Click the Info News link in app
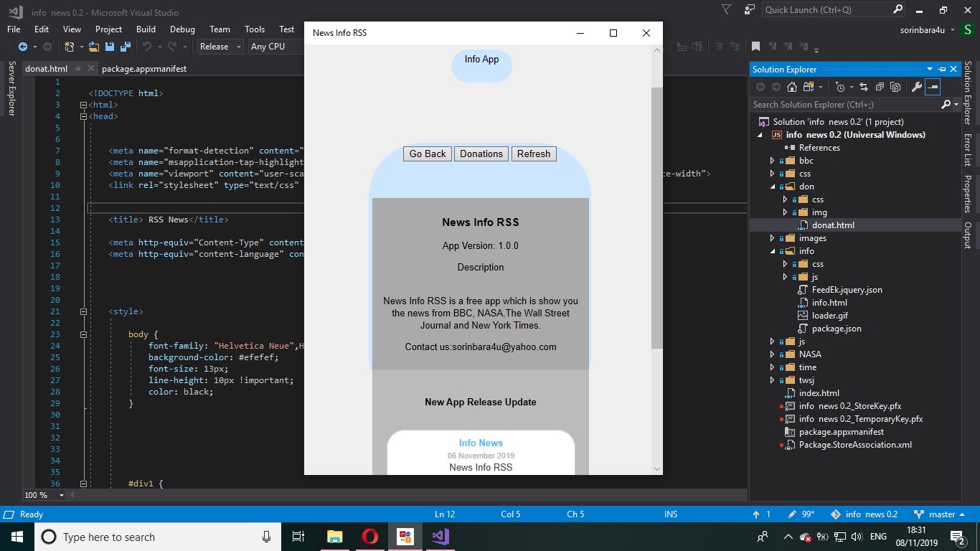The height and width of the screenshot is (551, 980). click(481, 443)
